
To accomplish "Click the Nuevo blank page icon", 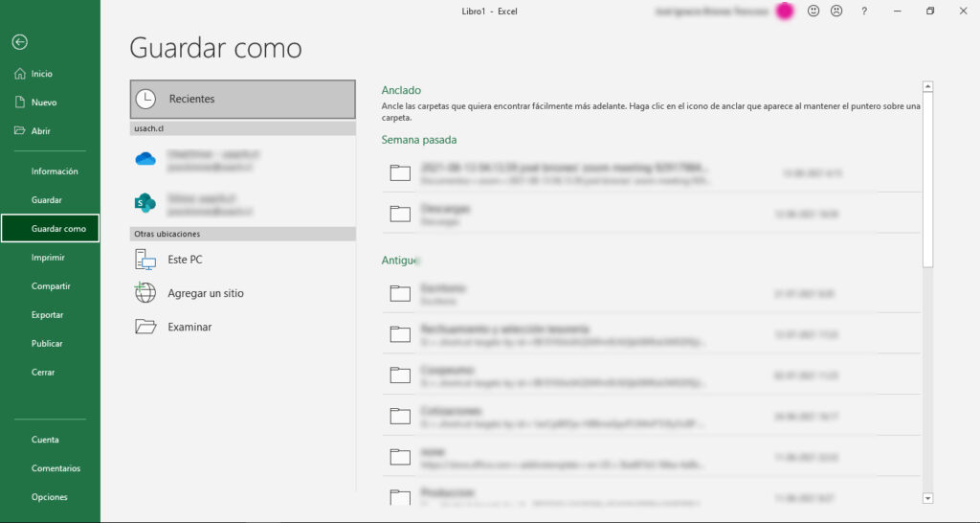I will point(20,102).
